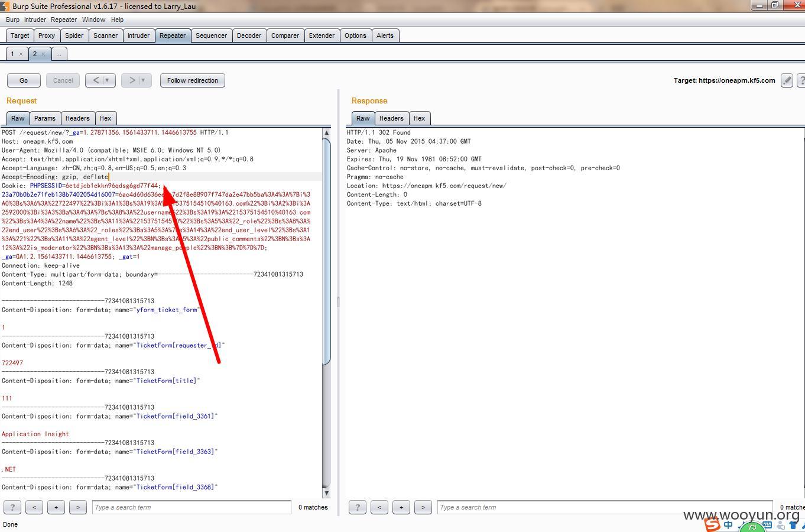This screenshot has height=532, width=805.
Task: Click the Chinese input mode indicator
Action: (728, 524)
